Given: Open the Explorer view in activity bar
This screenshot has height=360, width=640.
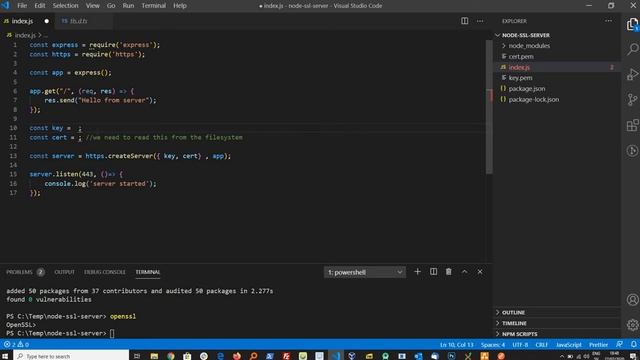Looking at the screenshot, I should coord(632,24).
